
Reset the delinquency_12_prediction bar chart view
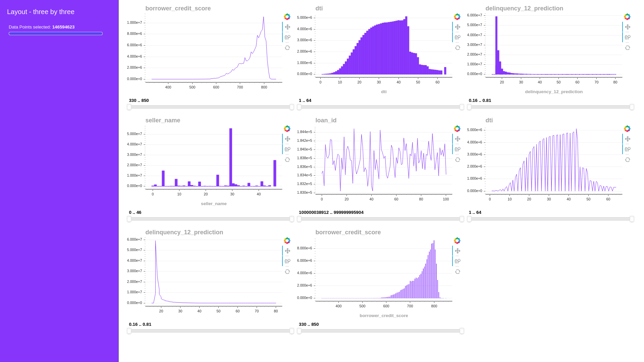[628, 48]
